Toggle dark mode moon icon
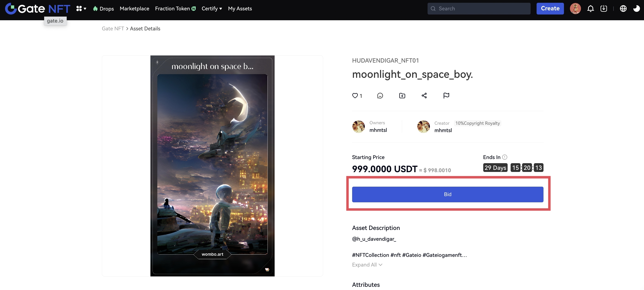Image resolution: width=644 pixels, height=290 pixels. (x=636, y=9)
